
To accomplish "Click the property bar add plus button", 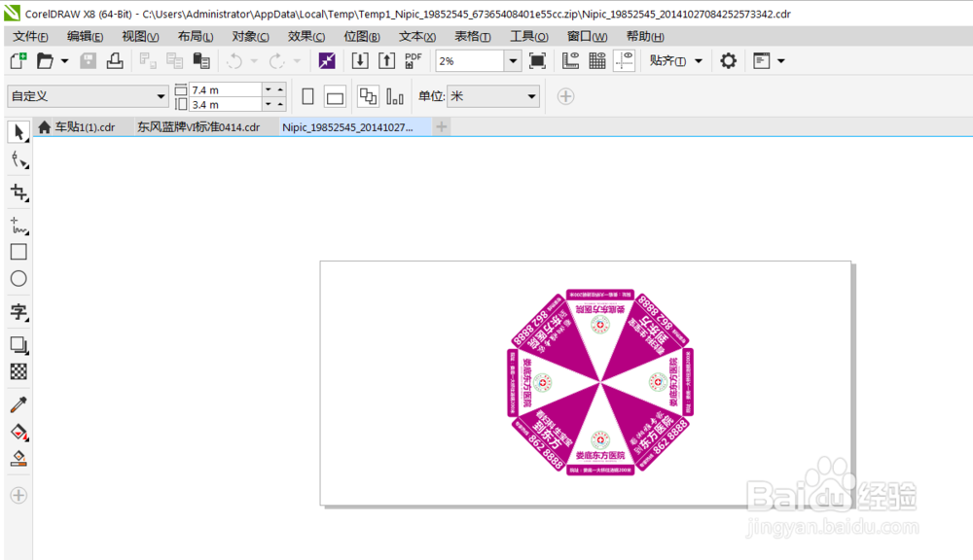I will pyautogui.click(x=565, y=97).
